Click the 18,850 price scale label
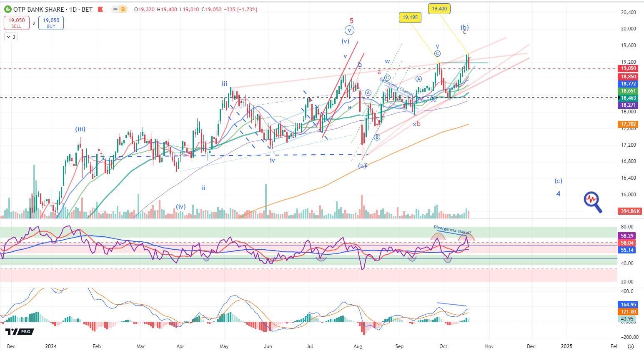This screenshot has height=351, width=644. (x=629, y=77)
